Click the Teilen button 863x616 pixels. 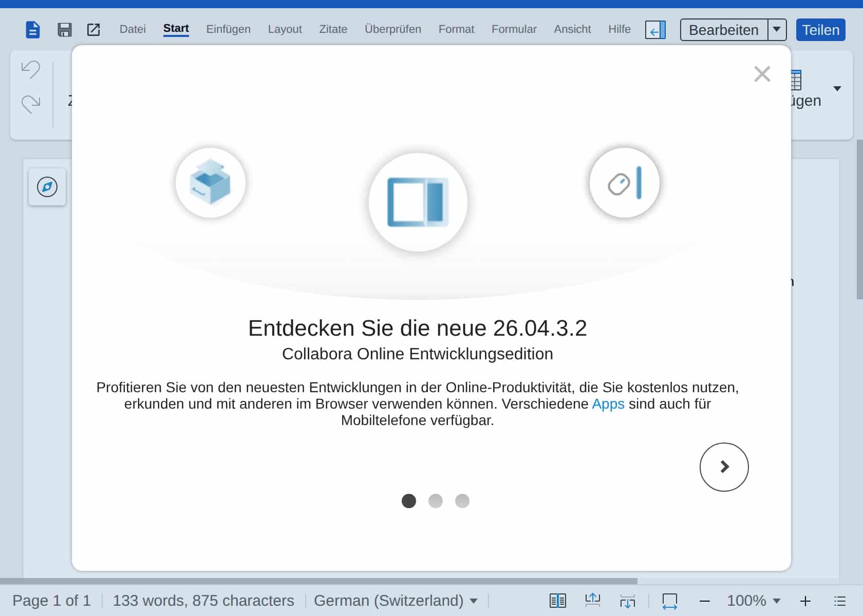[820, 30]
